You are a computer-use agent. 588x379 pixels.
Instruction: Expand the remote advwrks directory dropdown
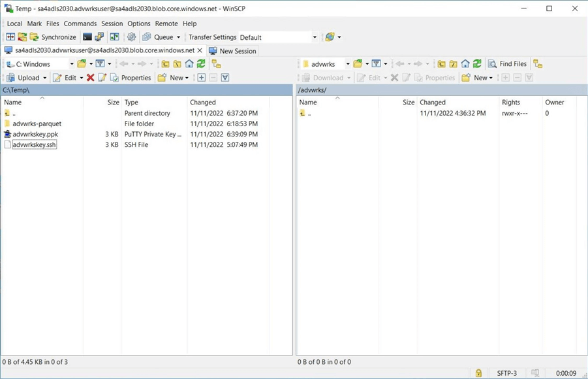(347, 64)
